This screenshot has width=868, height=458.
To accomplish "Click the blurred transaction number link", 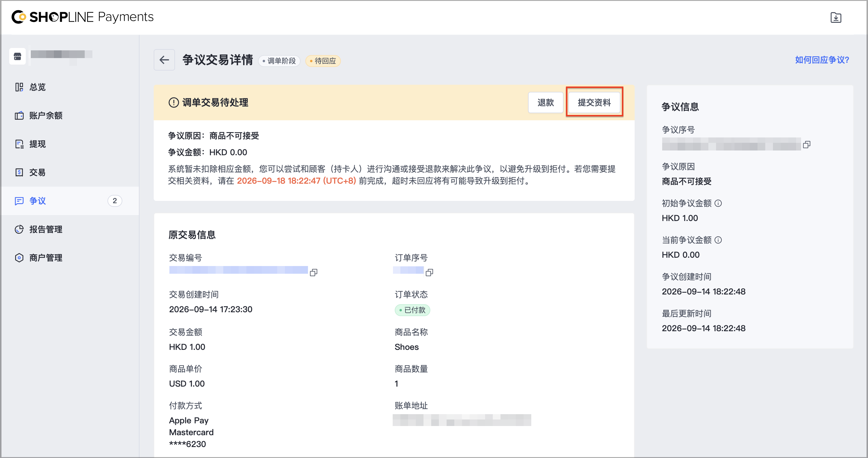I will [238, 270].
